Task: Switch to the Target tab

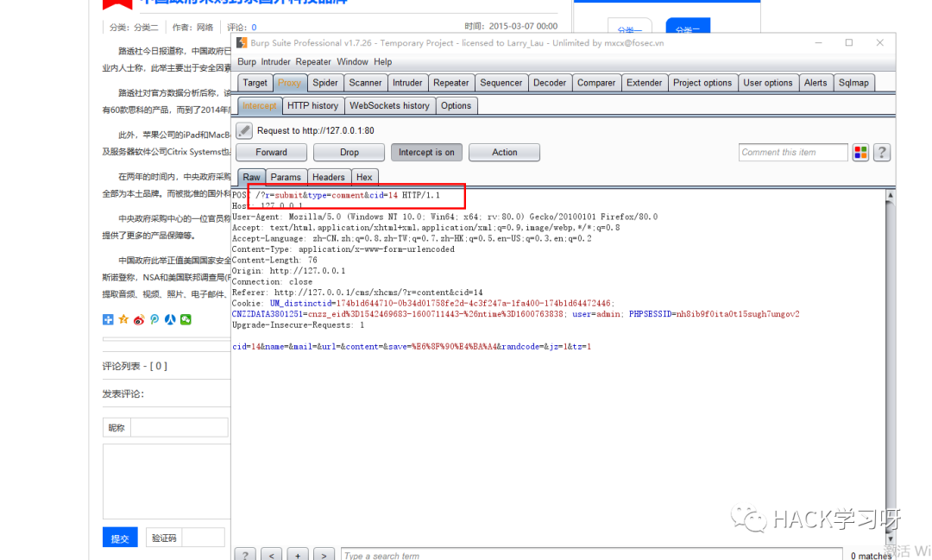Action: (x=255, y=83)
